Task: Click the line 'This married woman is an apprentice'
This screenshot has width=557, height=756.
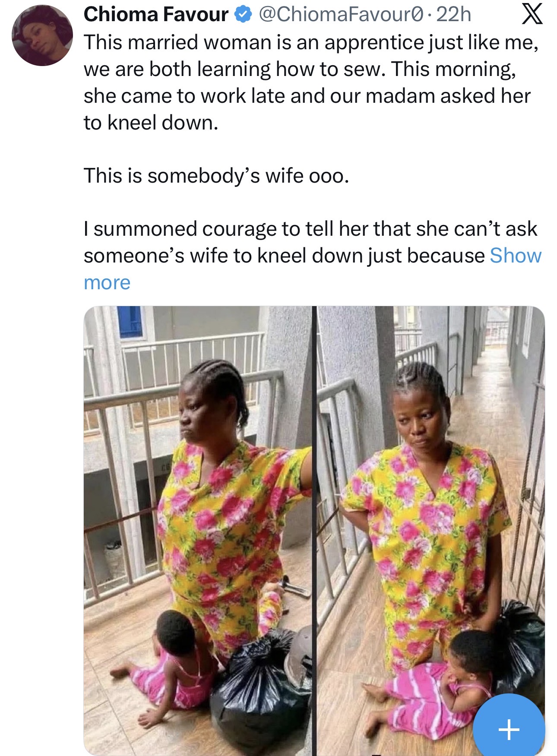Action: 311,42
